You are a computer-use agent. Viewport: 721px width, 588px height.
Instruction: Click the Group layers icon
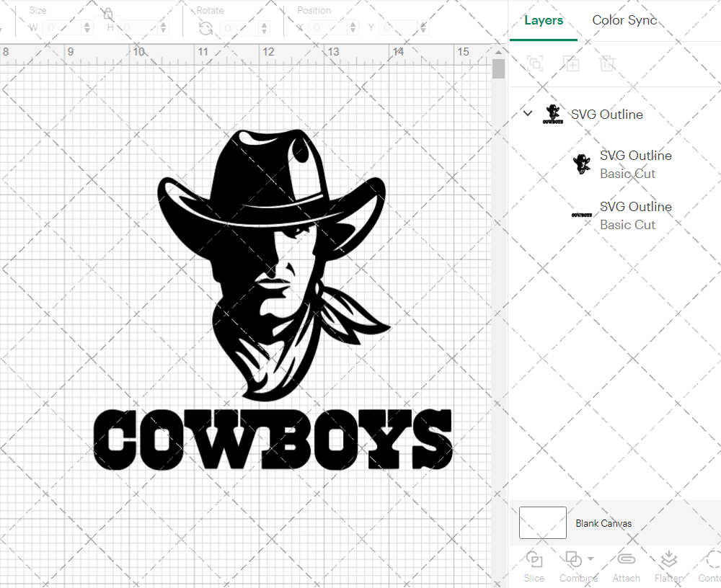pos(535,63)
